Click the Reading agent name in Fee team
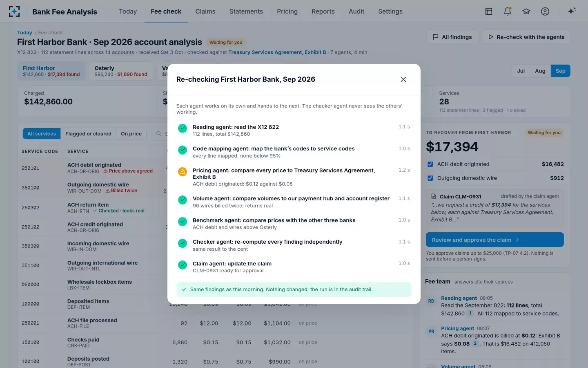588x368 pixels. 459,298
